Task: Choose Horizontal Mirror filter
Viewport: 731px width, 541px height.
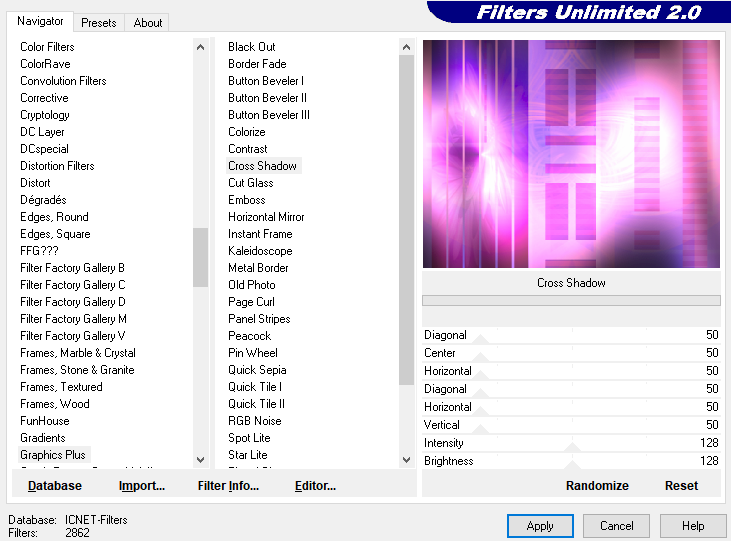Action: [266, 217]
